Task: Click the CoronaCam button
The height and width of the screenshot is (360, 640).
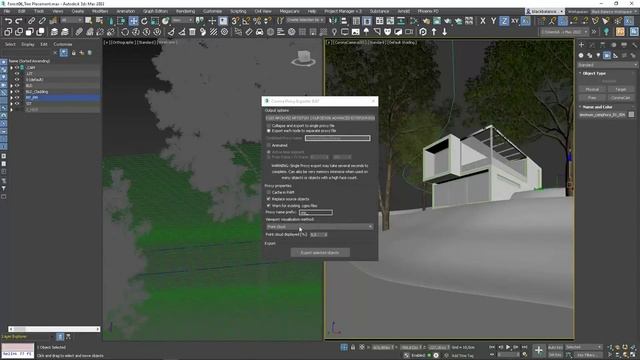Action: [620, 98]
